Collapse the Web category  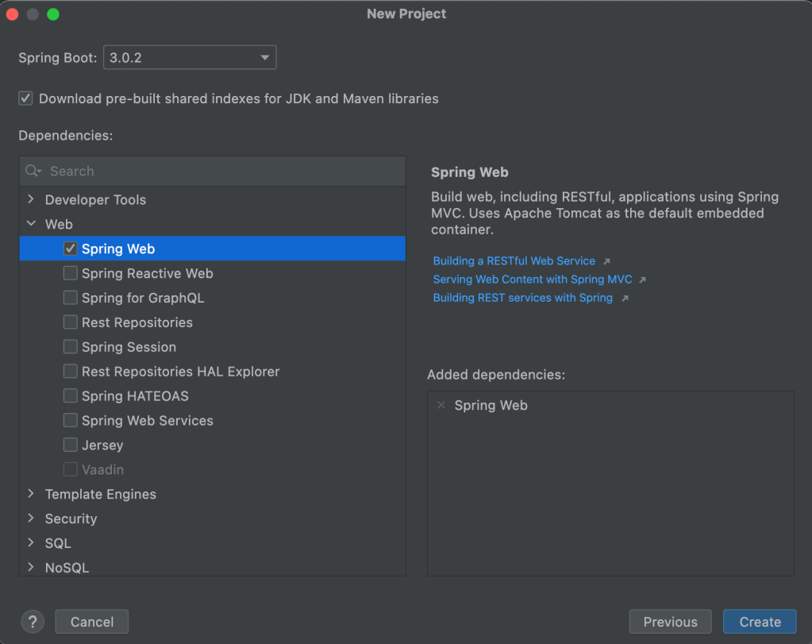point(31,224)
